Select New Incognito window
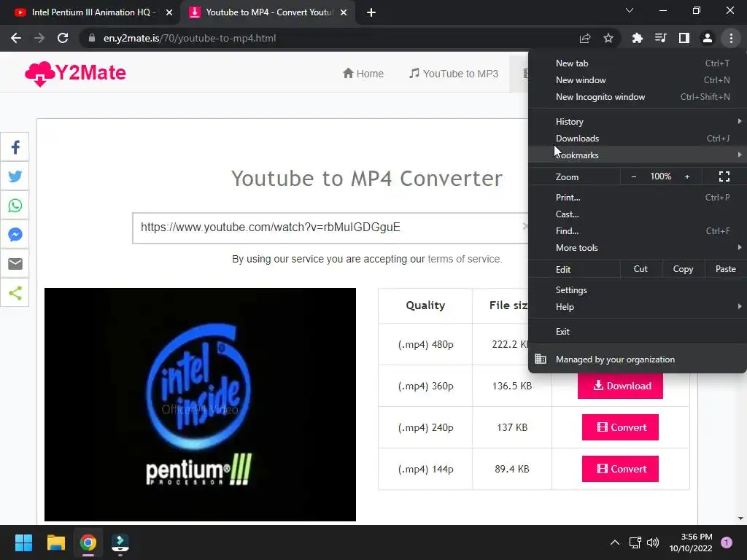Viewport: 747px width, 560px height. (638, 97)
